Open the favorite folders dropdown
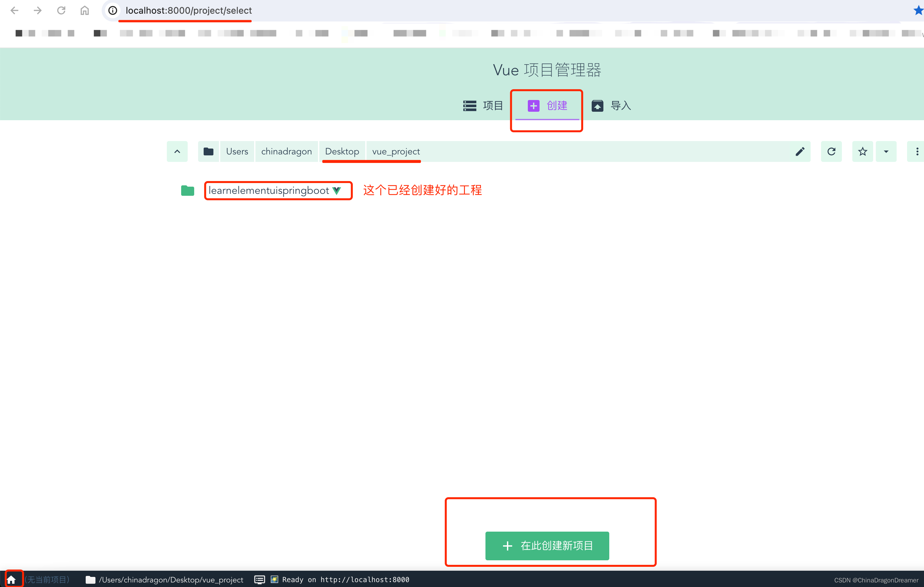The width and height of the screenshot is (924, 587). coord(886,151)
